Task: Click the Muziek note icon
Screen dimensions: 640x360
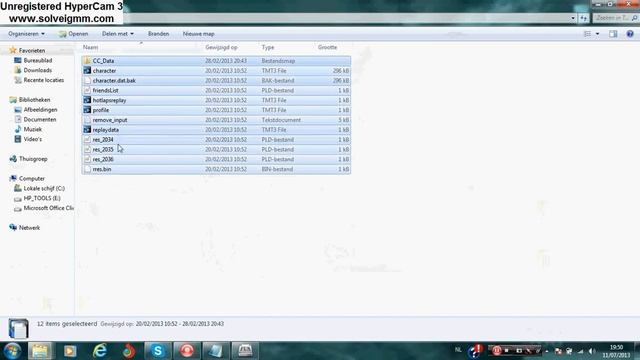Action: (18, 129)
